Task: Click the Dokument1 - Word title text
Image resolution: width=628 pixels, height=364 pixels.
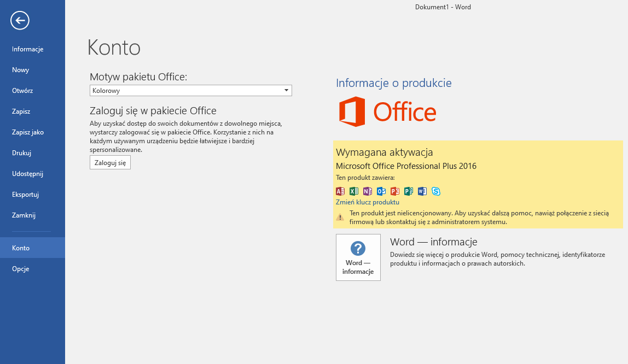Action: (x=443, y=7)
